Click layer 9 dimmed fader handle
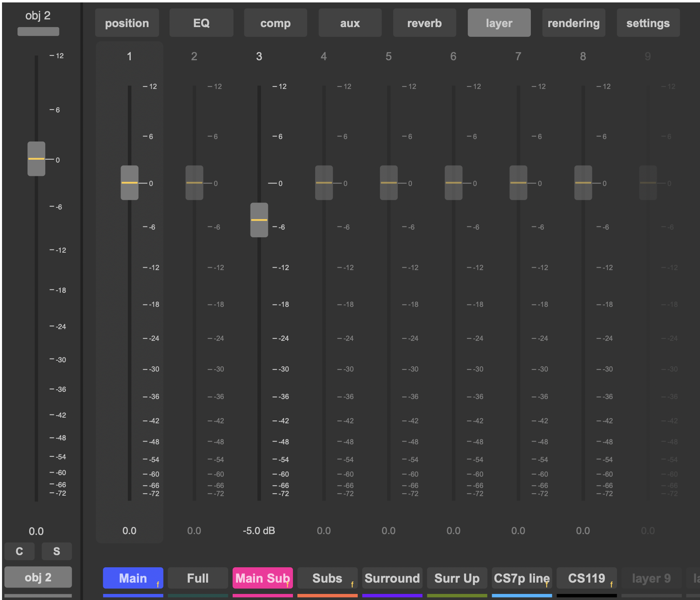Image resolution: width=700 pixels, height=600 pixels. click(648, 183)
